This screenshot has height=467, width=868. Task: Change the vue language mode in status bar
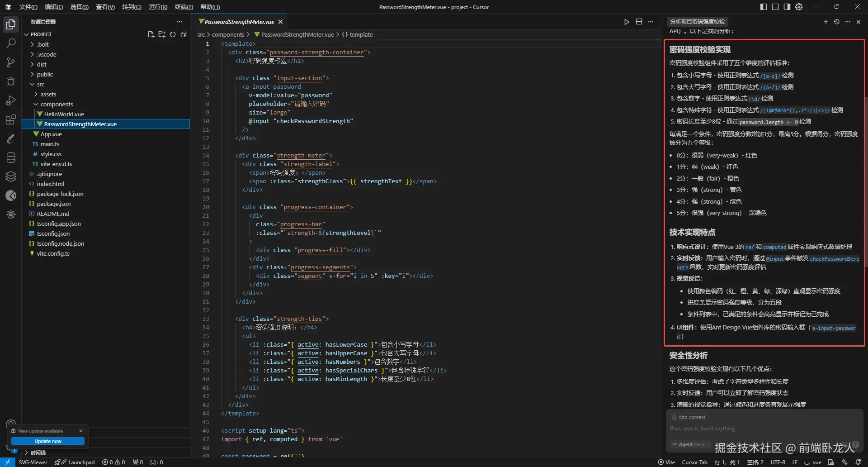point(817,462)
